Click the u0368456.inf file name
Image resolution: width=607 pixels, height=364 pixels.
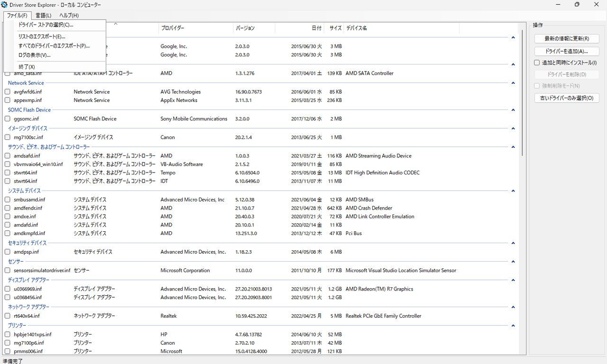click(28, 298)
